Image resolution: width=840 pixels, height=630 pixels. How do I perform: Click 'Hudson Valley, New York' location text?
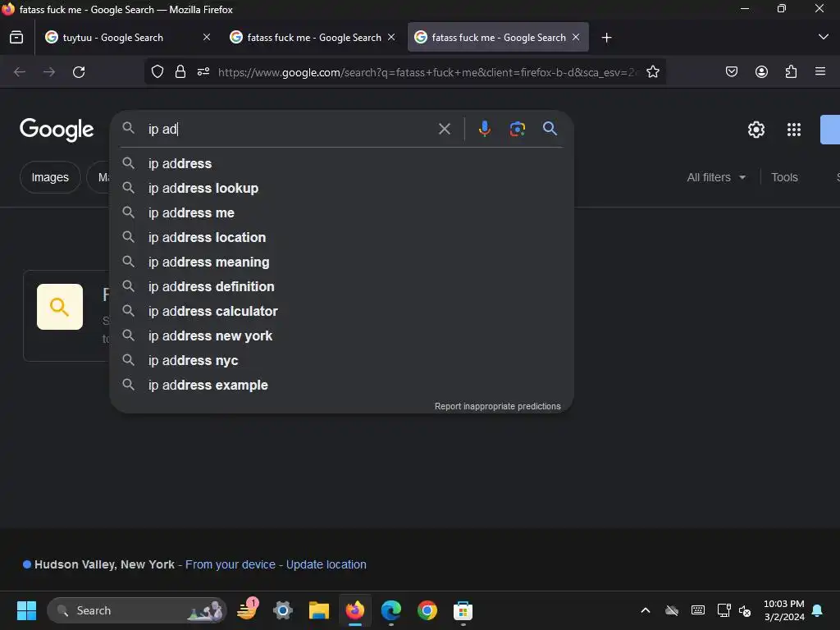(x=104, y=564)
